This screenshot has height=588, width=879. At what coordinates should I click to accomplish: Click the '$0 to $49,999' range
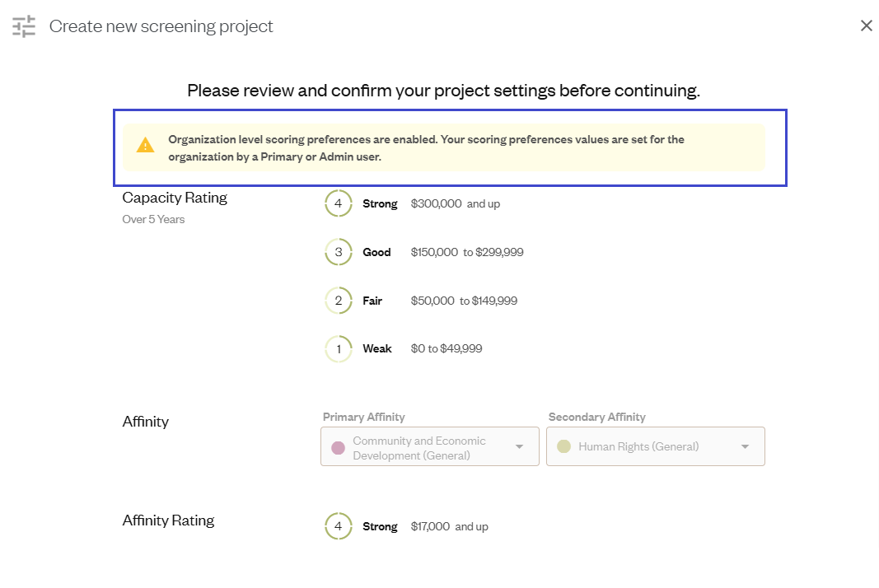447,348
